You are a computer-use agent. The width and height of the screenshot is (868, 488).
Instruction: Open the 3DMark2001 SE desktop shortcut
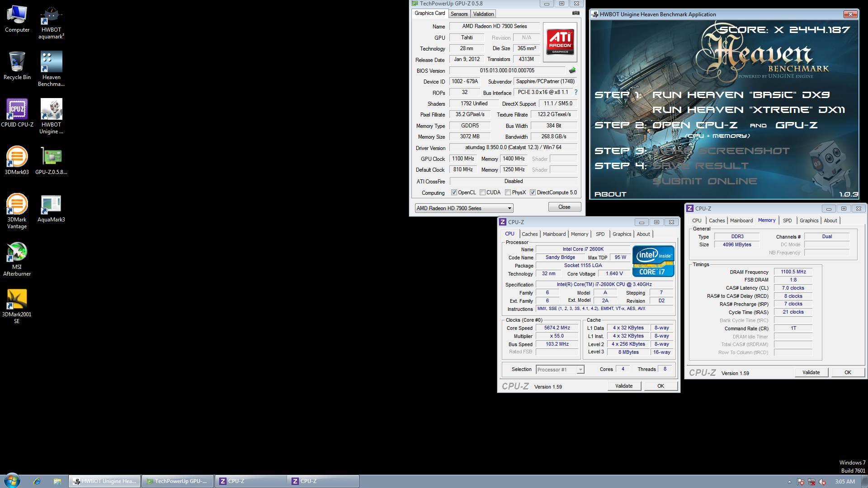[17, 306]
